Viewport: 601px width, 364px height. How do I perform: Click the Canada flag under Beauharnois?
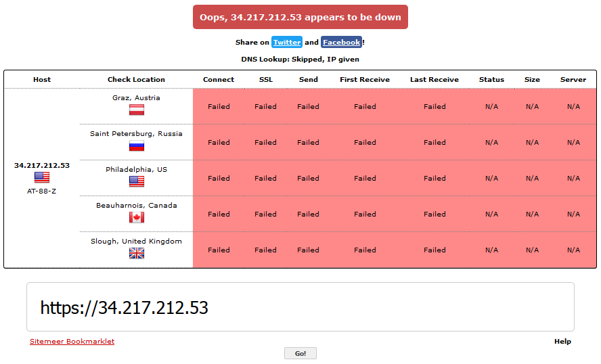(x=137, y=218)
